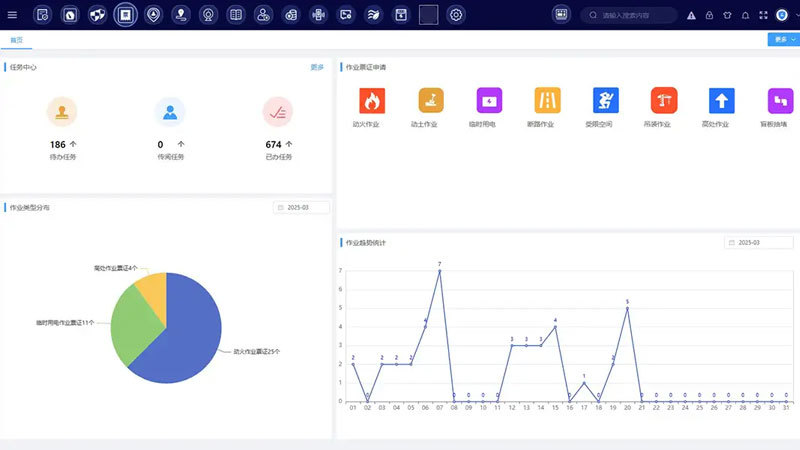Apply for 动火作业 via the flame icon
800x450 pixels.
coord(372,101)
